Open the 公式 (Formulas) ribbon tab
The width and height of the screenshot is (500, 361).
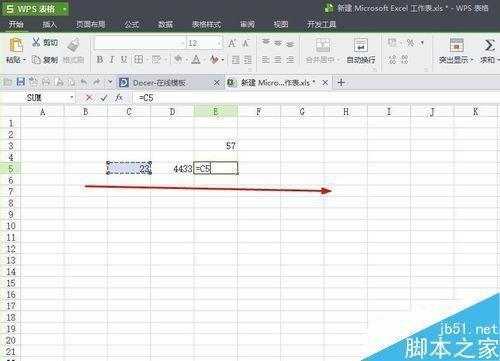[132, 24]
